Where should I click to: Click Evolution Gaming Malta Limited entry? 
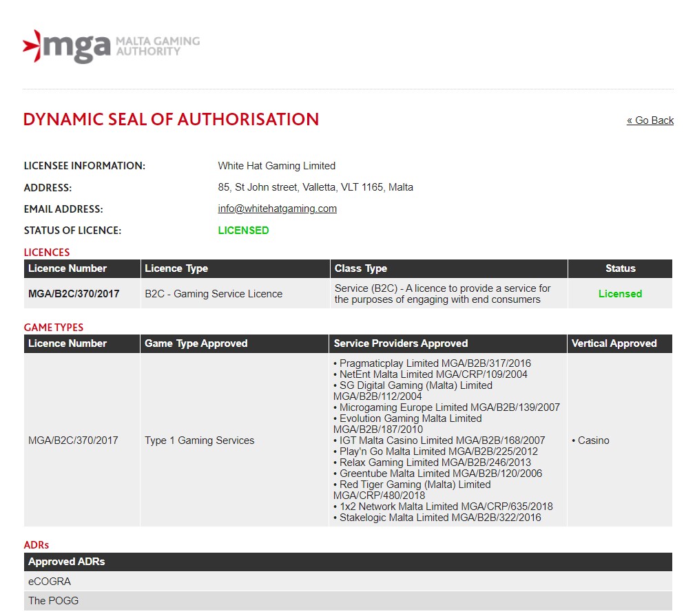point(407,424)
